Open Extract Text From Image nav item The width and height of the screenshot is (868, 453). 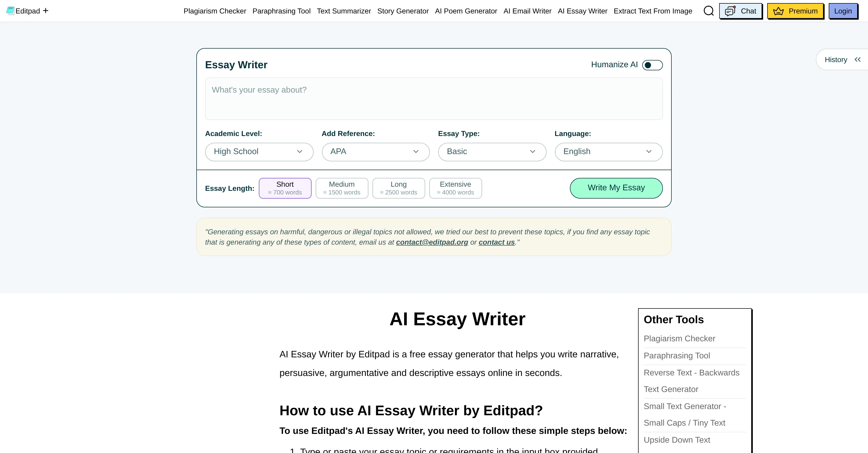(x=653, y=11)
